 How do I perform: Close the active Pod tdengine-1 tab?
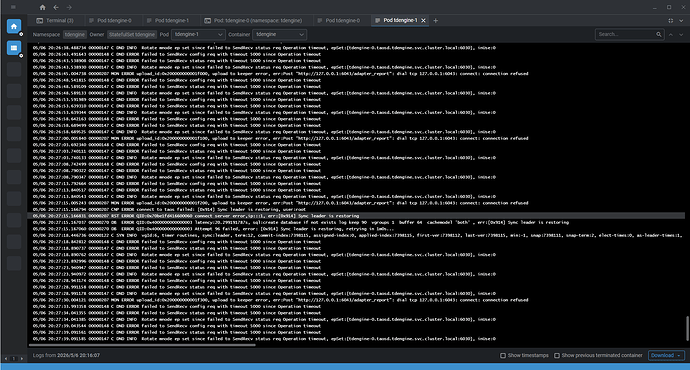click(x=423, y=20)
